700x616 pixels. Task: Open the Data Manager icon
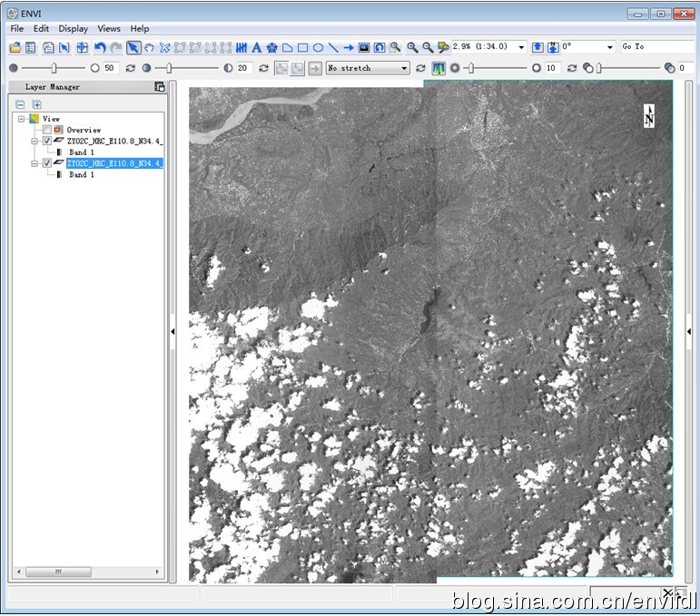pos(30,47)
